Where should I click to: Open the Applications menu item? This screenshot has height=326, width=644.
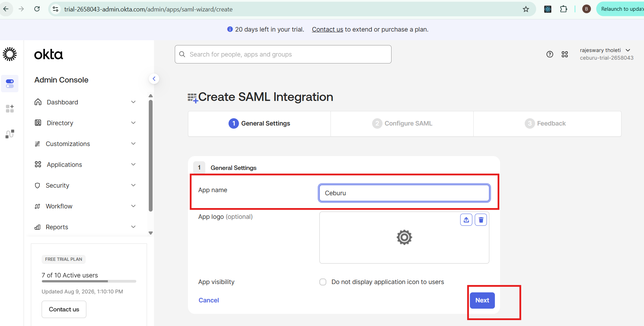65,165
